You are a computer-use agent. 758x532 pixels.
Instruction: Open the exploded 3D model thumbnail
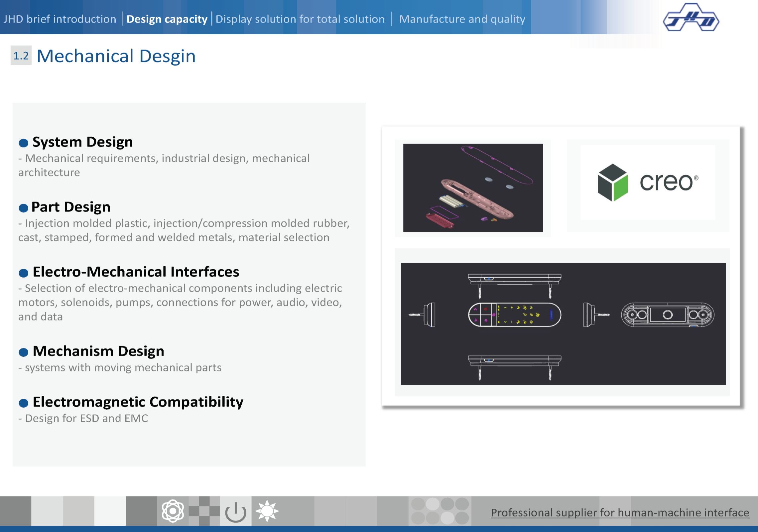coord(473,188)
